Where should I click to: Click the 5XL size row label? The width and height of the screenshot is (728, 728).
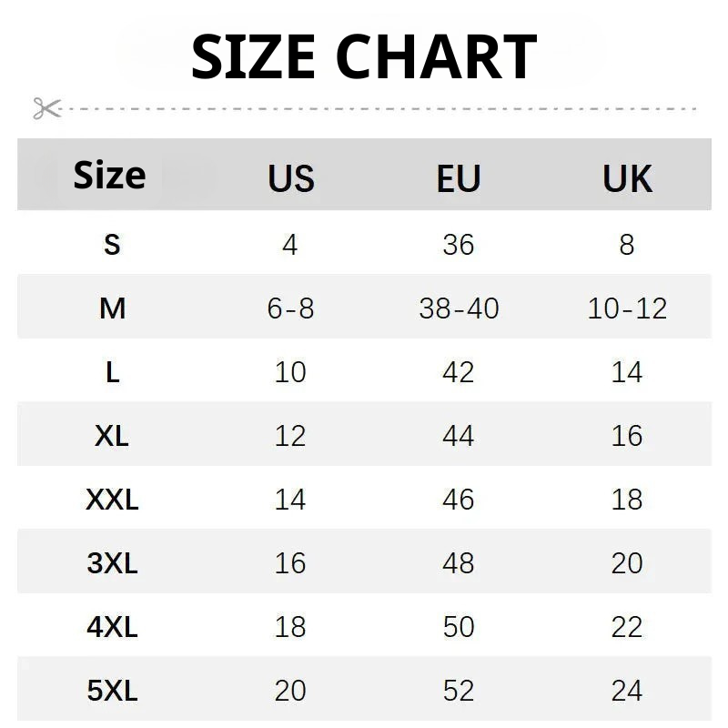(x=112, y=691)
